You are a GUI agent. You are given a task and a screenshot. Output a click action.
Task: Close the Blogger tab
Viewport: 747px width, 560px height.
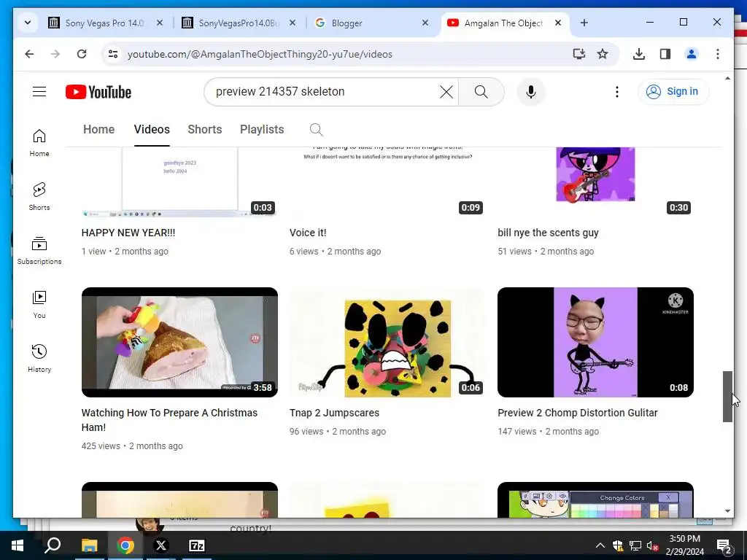[425, 23]
